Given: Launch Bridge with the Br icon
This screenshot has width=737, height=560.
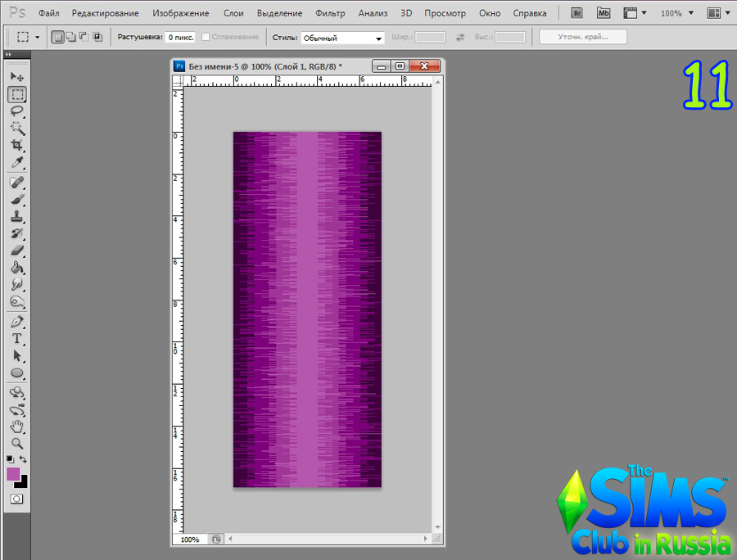Looking at the screenshot, I should (x=577, y=13).
